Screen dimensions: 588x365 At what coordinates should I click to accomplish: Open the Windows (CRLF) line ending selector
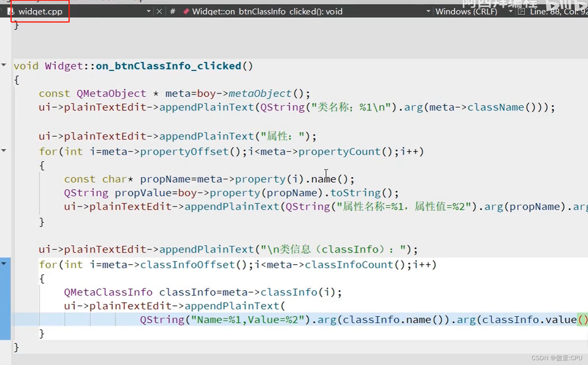pos(466,11)
